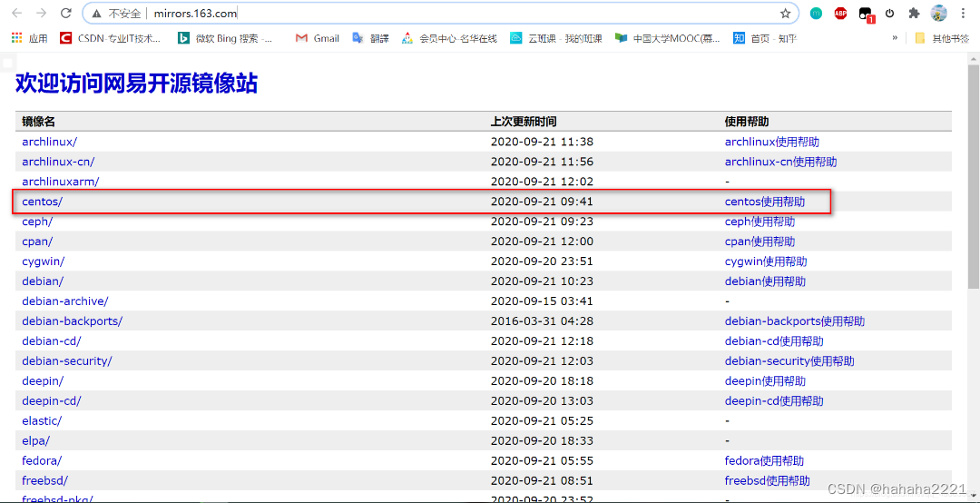Open the debian-archive/ mirror directory
The width and height of the screenshot is (980, 503).
point(65,301)
